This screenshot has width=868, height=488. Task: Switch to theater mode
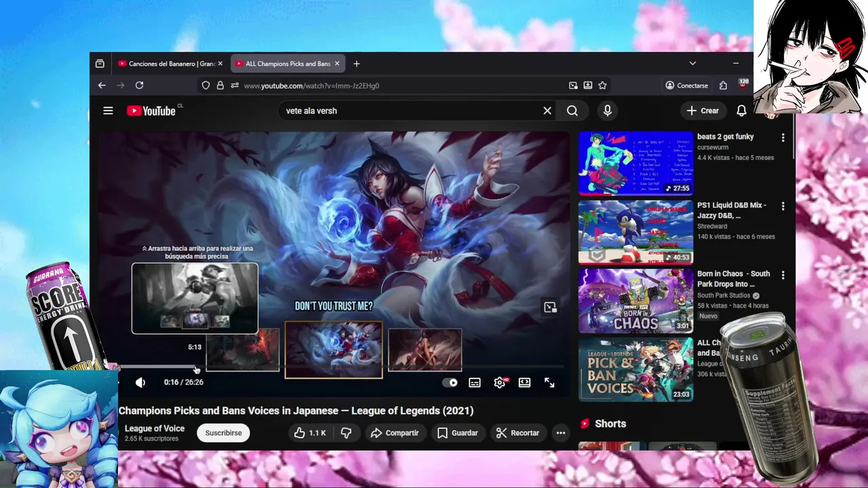click(x=524, y=382)
